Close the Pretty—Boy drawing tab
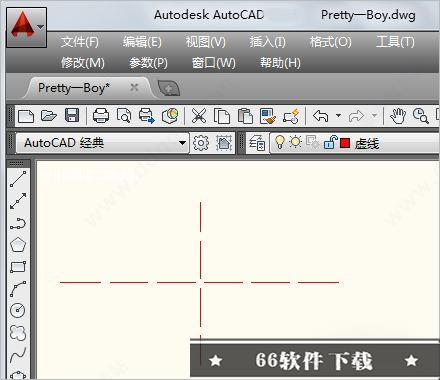The width and height of the screenshot is (440, 380). pyautogui.click(x=134, y=87)
